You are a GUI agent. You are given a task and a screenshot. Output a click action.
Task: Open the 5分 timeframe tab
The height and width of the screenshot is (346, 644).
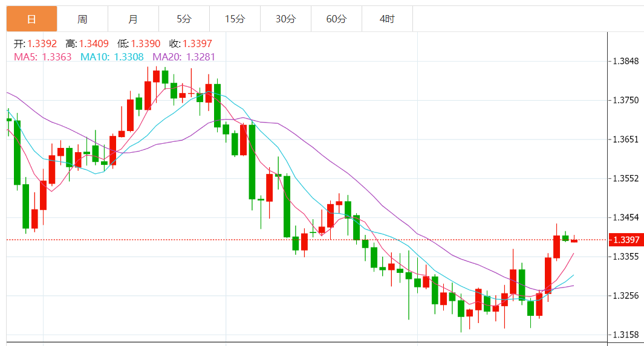[184, 19]
